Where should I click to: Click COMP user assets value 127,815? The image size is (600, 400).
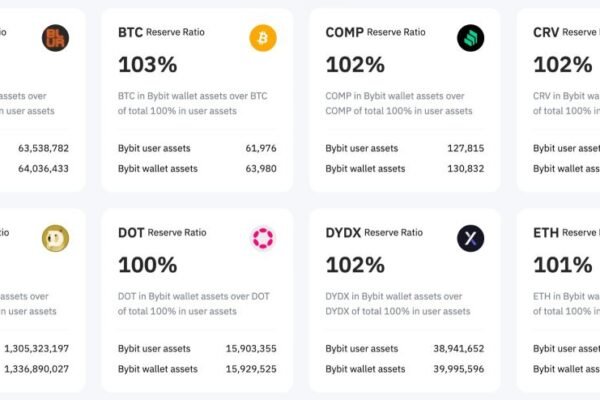(464, 148)
